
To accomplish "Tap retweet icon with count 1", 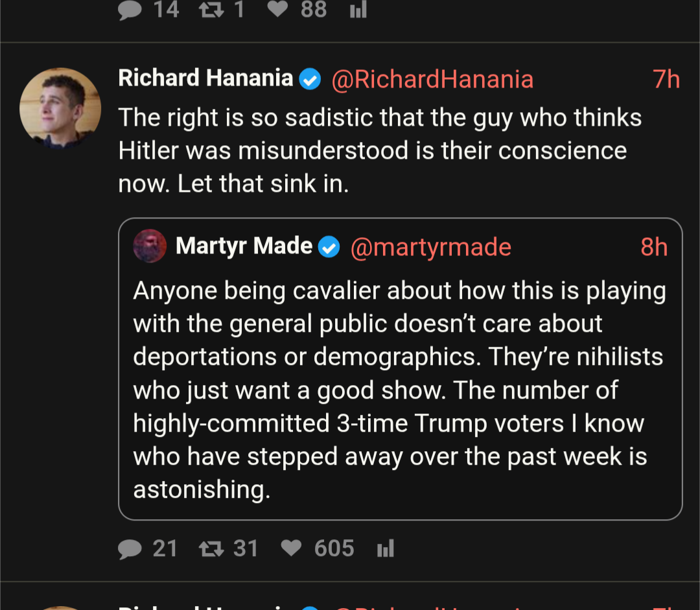I will [209, 10].
